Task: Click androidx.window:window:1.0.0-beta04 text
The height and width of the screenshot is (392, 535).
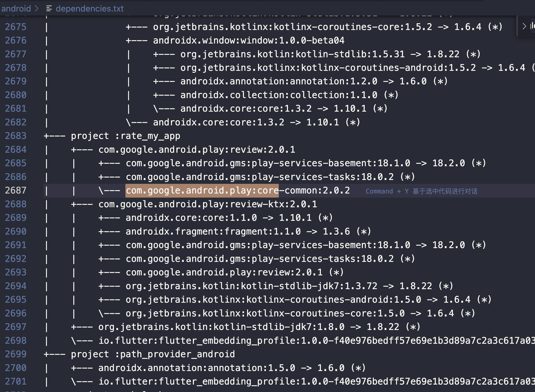Action: 249,41
